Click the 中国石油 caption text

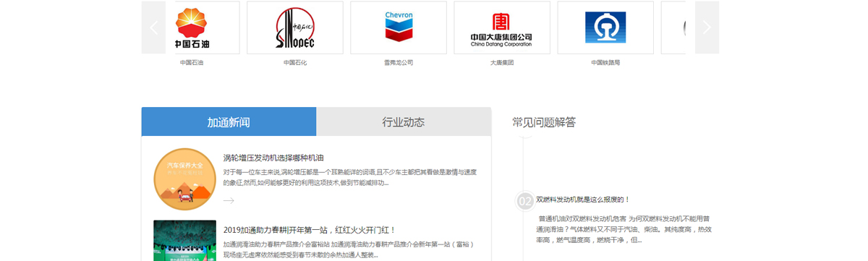pos(192,63)
